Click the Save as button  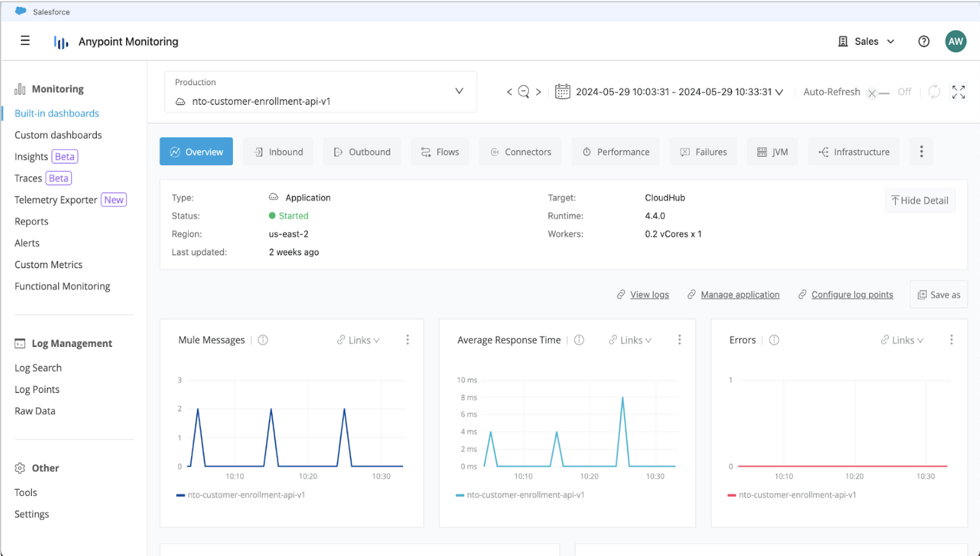(x=938, y=294)
